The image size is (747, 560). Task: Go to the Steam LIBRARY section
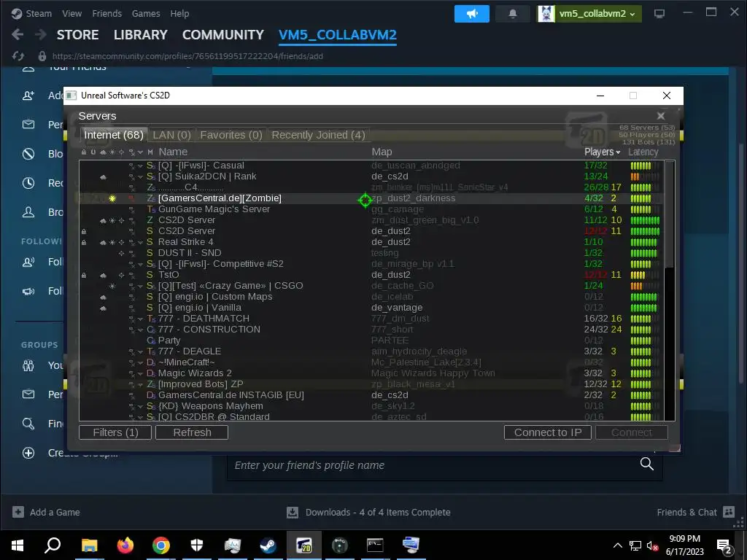pyautogui.click(x=141, y=35)
